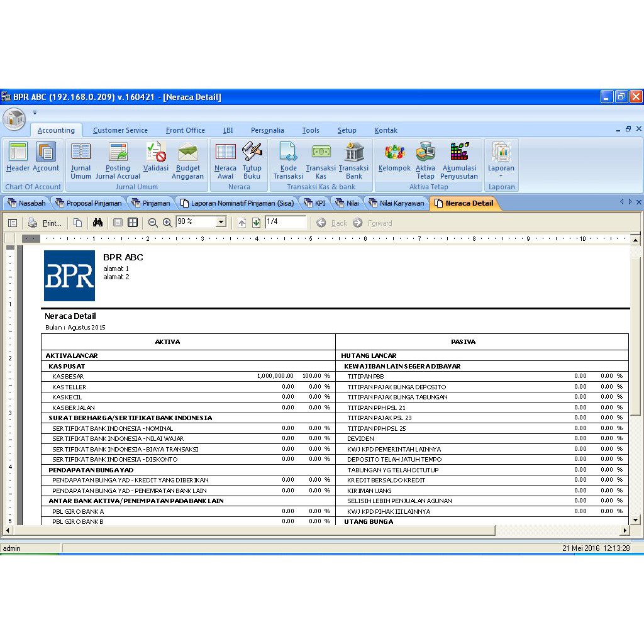Click the Print... button
Screen dimensions: 644x644
tap(45, 223)
